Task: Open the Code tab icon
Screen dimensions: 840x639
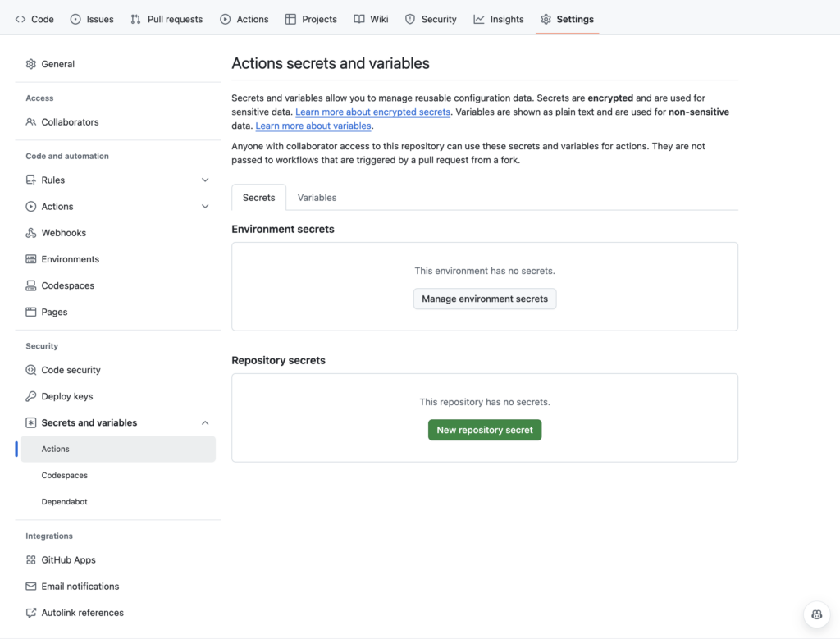Action: 21,20
